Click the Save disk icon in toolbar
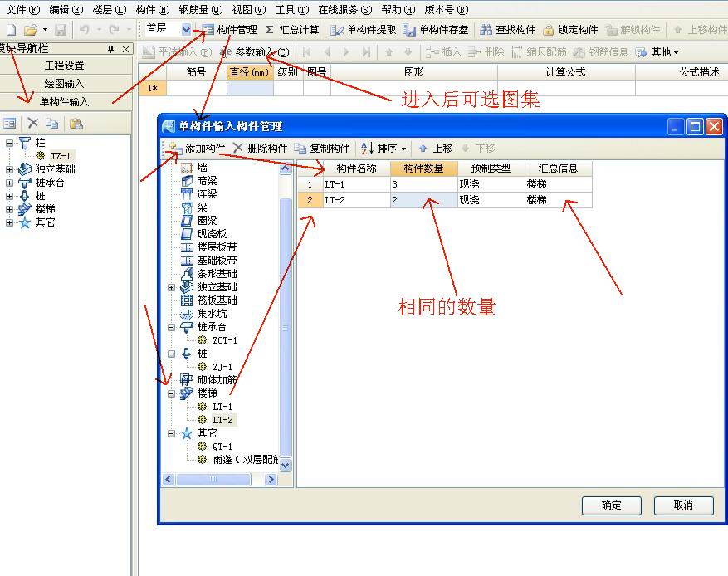 [x=61, y=30]
